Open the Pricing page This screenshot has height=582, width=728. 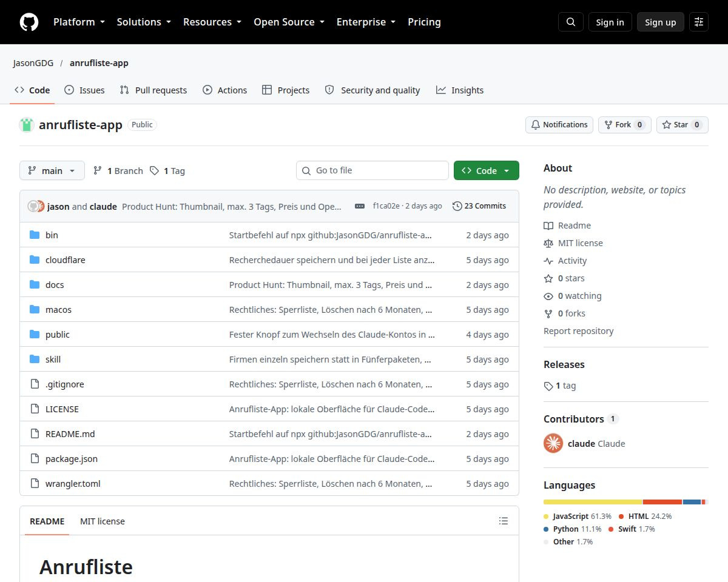pos(424,22)
